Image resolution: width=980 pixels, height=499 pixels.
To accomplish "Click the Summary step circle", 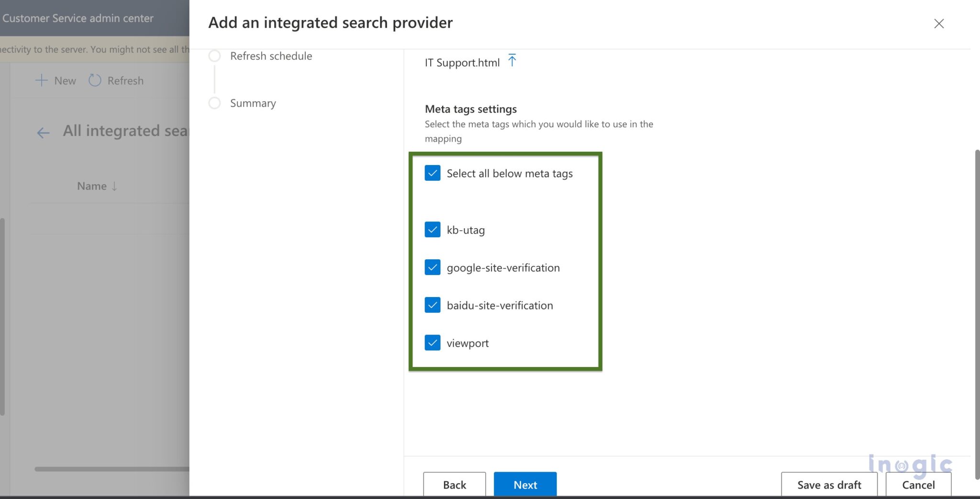I will coord(214,103).
